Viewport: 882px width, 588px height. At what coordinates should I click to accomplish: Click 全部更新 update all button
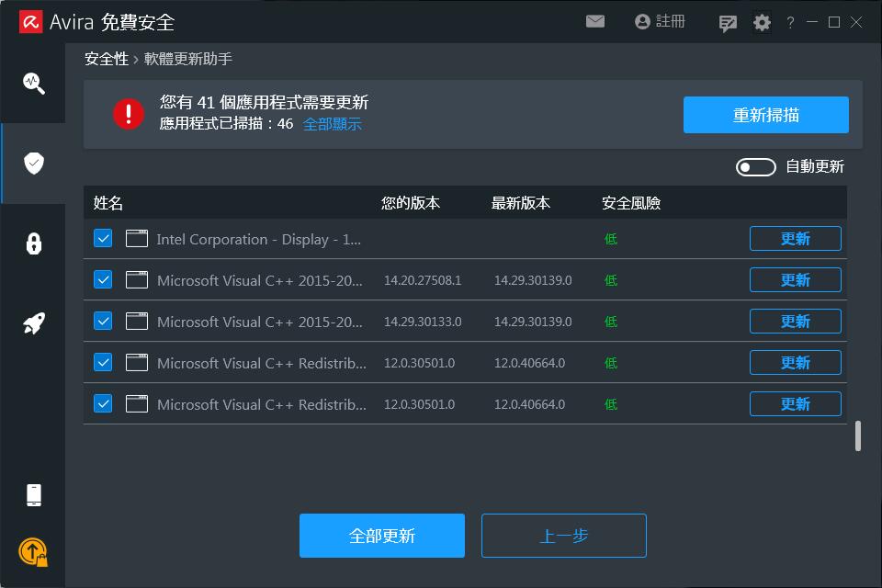382,536
